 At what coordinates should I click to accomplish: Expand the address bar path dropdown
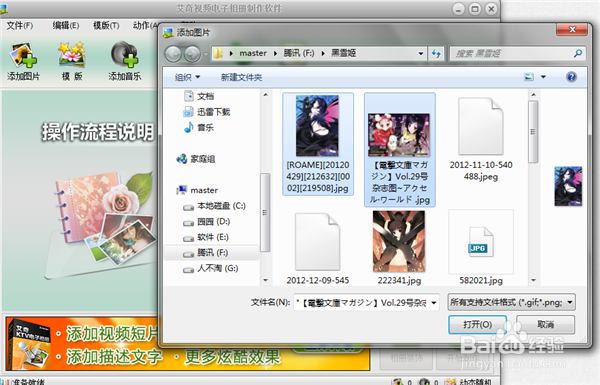(x=421, y=53)
